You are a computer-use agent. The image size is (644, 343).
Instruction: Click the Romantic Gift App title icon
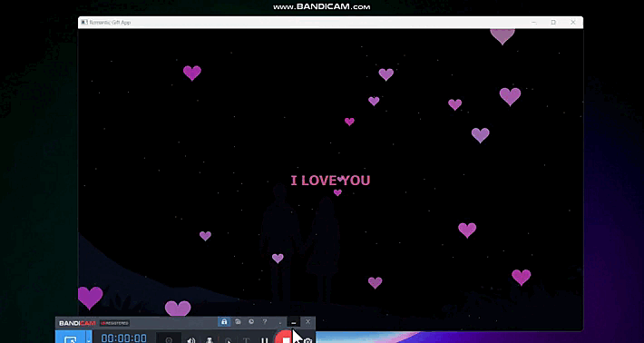pyautogui.click(x=84, y=23)
